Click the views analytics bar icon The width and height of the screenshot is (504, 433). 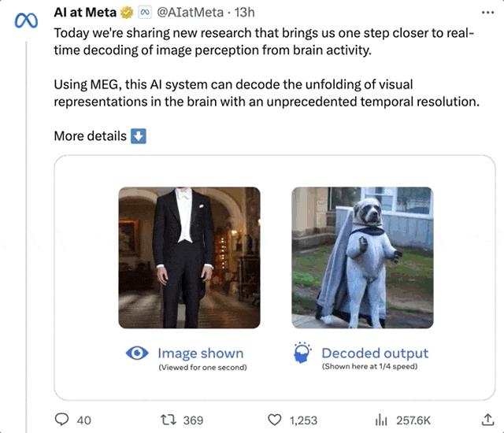click(x=382, y=420)
